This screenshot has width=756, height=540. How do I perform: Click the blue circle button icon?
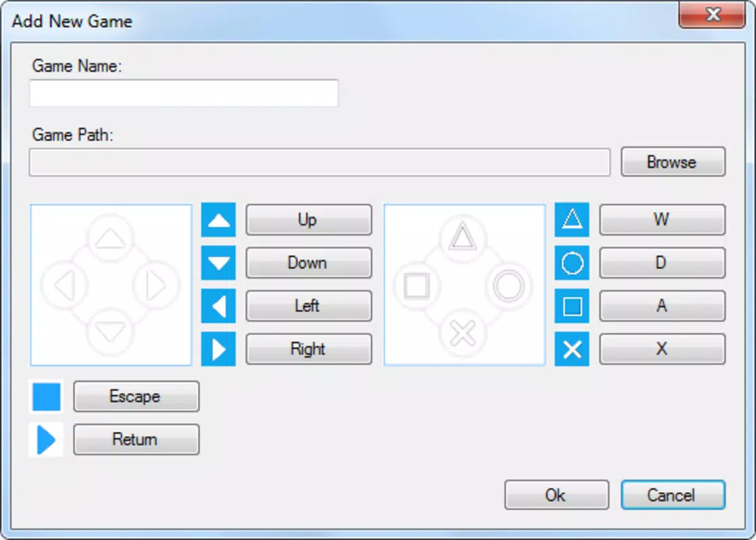coord(572,263)
